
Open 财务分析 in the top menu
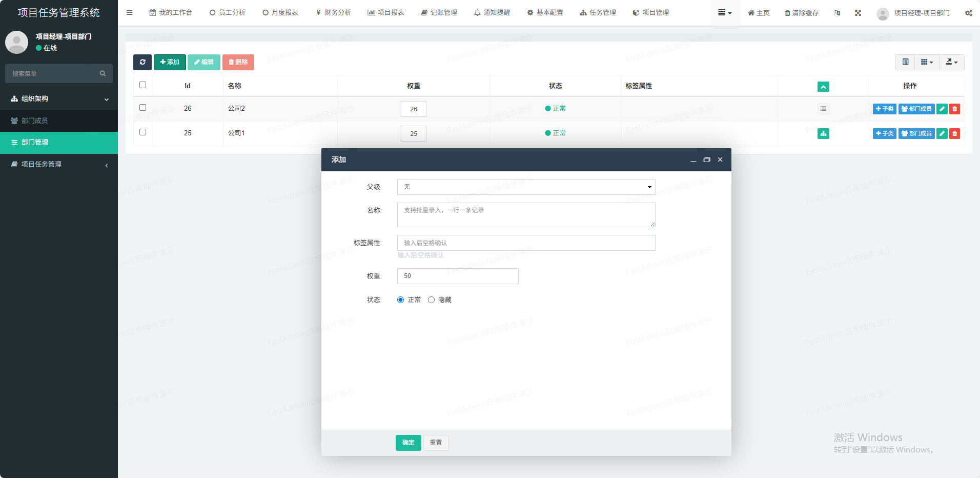point(333,13)
